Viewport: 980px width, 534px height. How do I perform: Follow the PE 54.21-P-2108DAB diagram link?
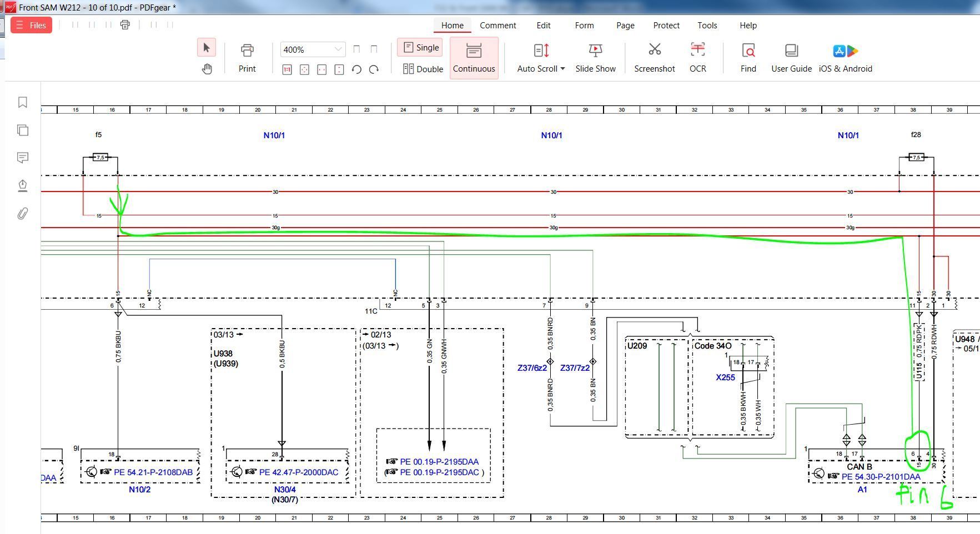tap(153, 472)
